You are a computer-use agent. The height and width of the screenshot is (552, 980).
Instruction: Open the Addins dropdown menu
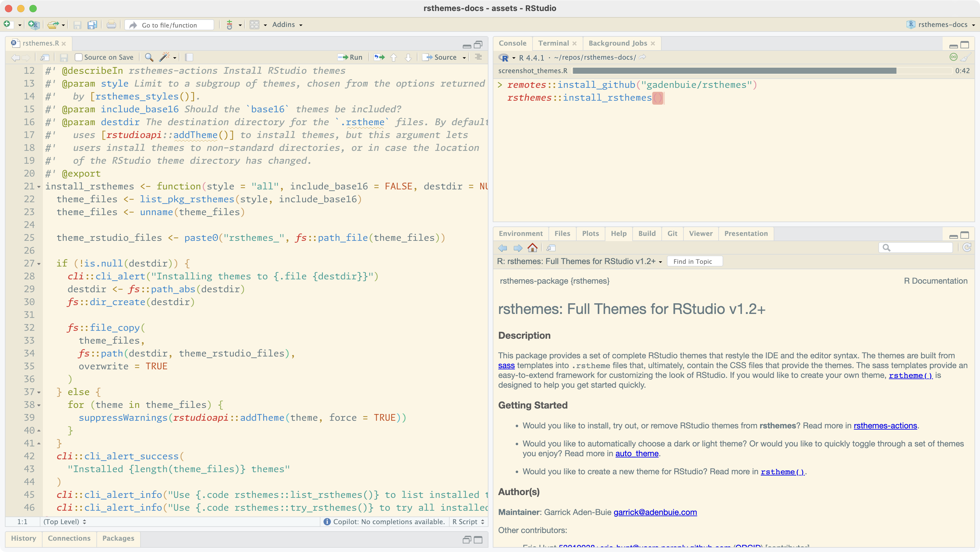point(287,25)
